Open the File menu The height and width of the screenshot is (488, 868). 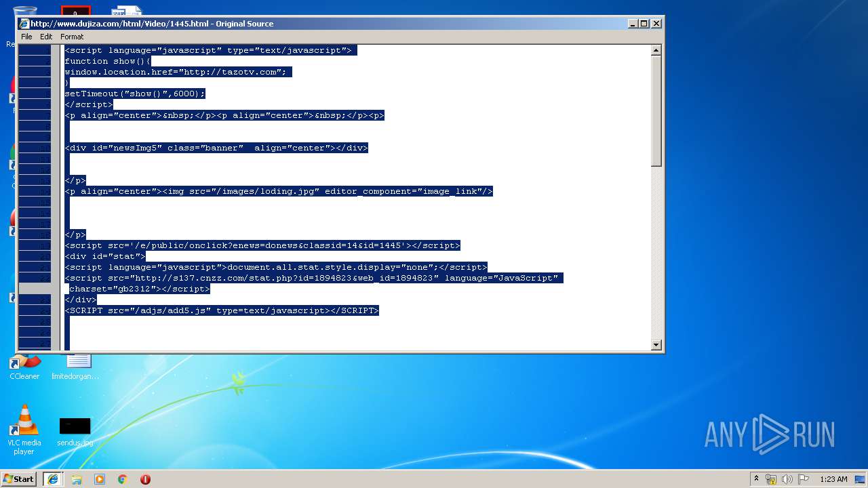point(26,37)
